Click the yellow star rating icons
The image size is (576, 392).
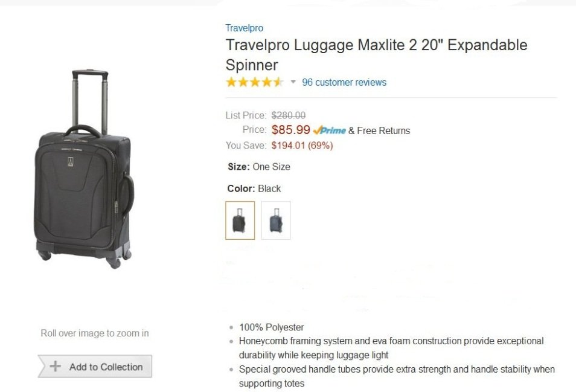[x=254, y=82]
